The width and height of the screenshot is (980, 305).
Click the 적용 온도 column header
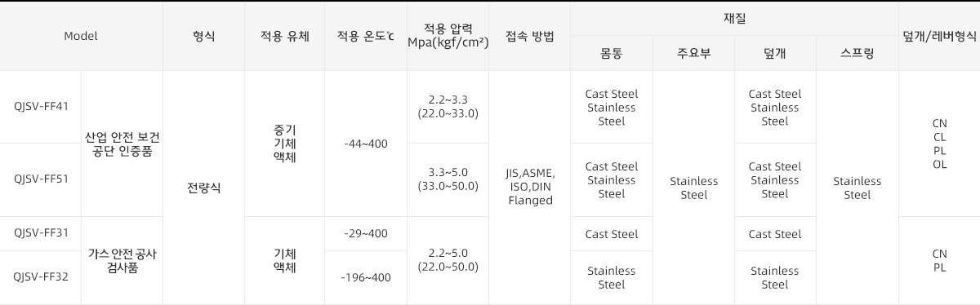(365, 36)
